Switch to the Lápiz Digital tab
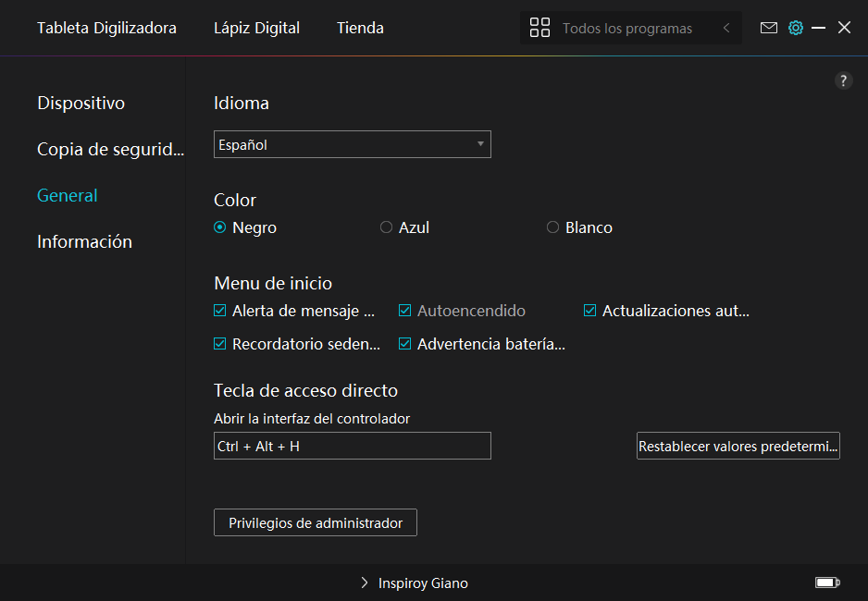 (256, 28)
